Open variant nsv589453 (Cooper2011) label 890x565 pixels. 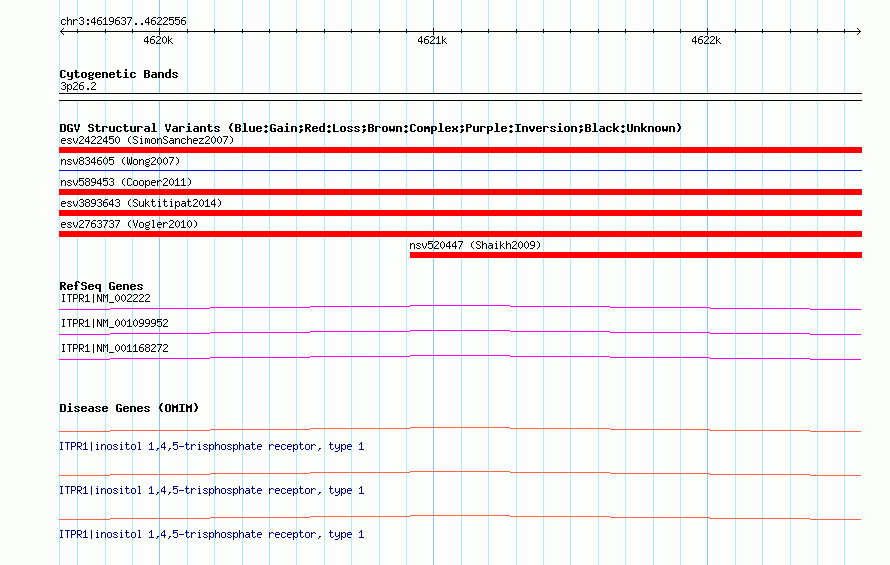(x=126, y=182)
